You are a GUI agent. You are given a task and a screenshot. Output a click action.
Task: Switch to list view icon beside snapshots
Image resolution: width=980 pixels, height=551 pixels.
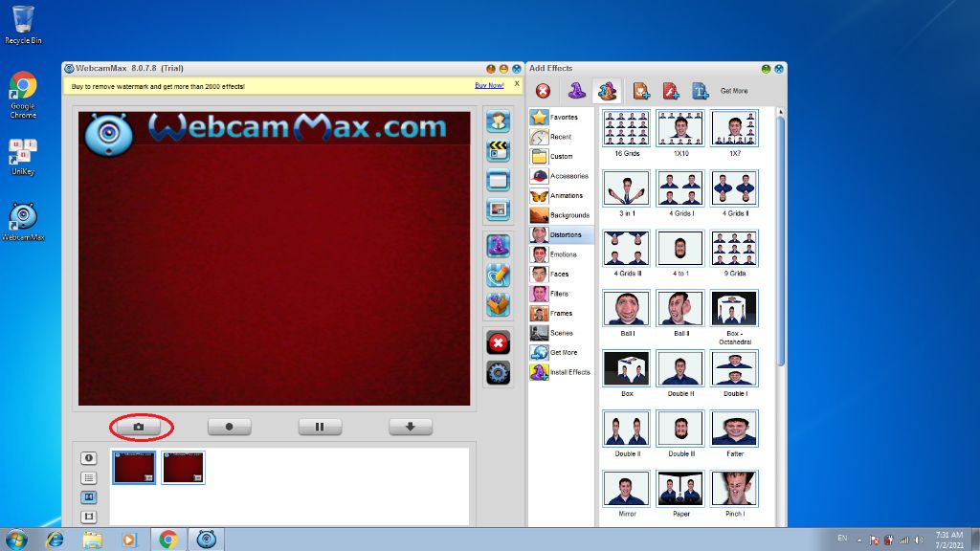coord(89,478)
